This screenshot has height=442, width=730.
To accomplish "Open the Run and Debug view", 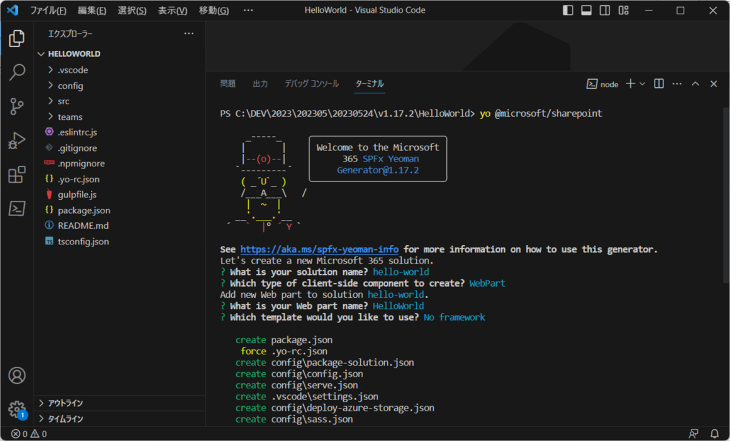I will [17, 140].
